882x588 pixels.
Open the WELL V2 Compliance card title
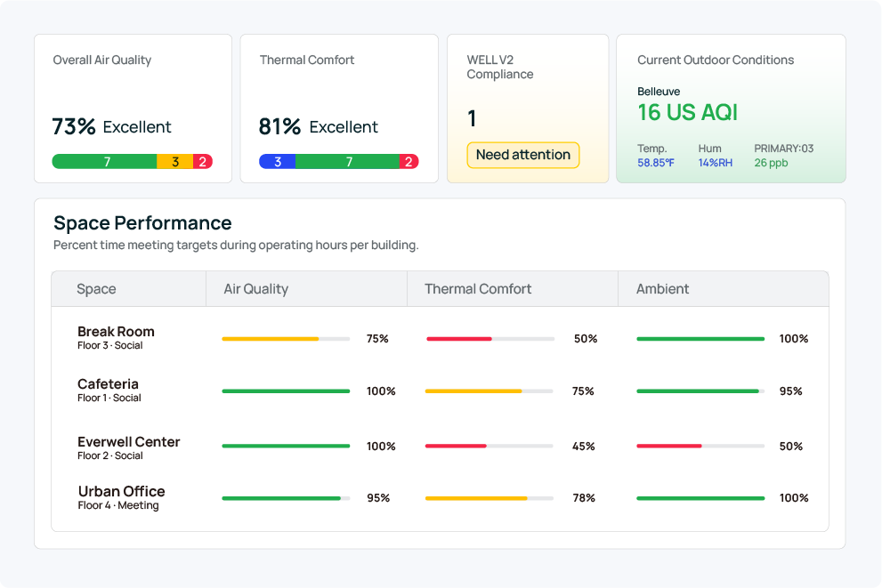point(499,67)
